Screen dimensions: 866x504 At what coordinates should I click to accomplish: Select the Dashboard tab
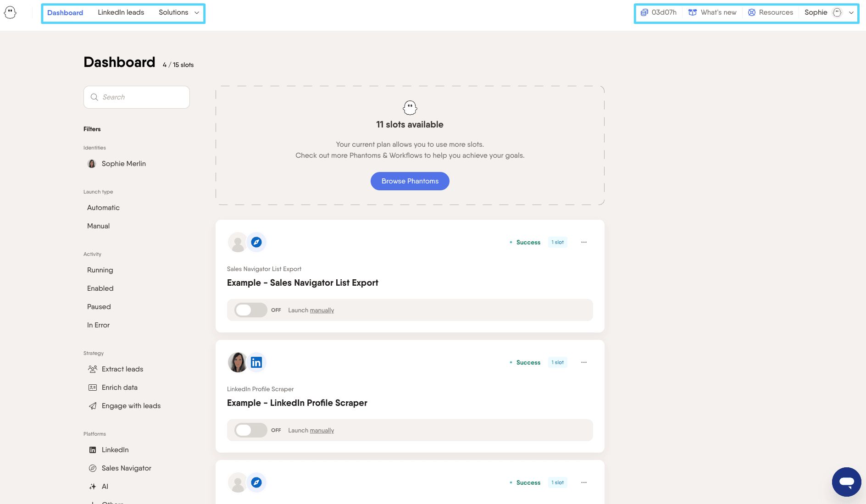(x=65, y=12)
